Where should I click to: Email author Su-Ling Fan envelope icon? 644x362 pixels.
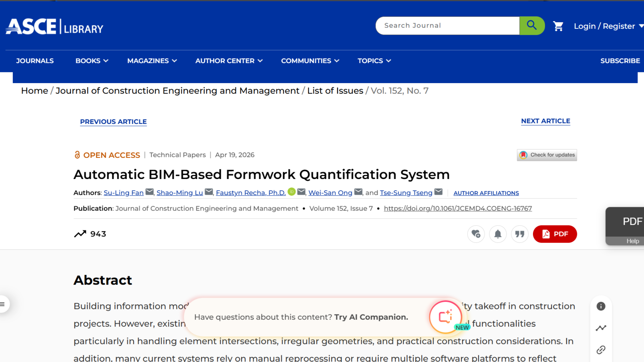(x=150, y=192)
